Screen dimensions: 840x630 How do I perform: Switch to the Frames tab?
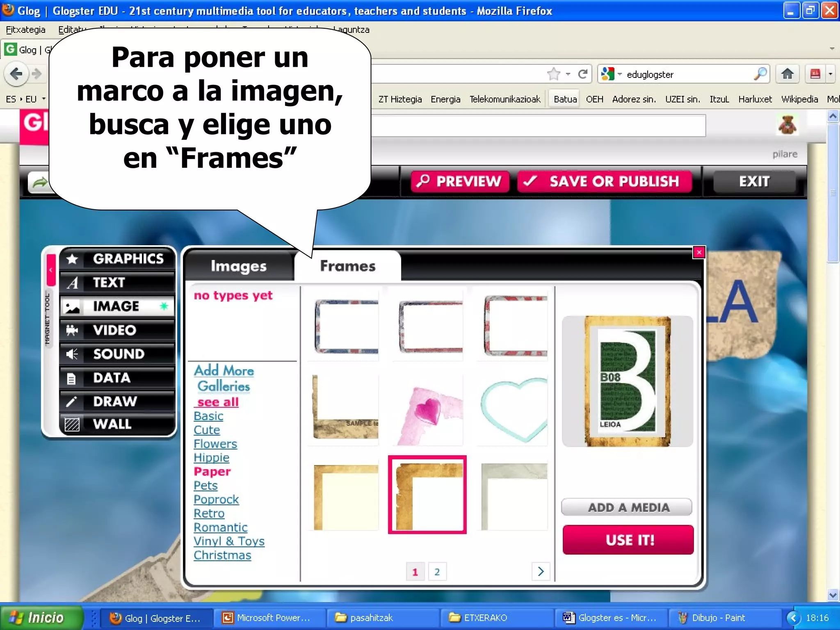347,266
